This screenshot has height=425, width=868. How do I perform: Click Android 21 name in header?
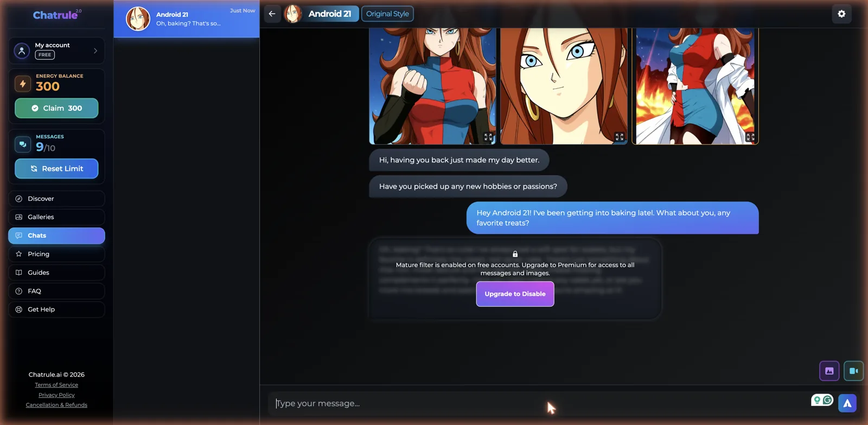point(330,14)
